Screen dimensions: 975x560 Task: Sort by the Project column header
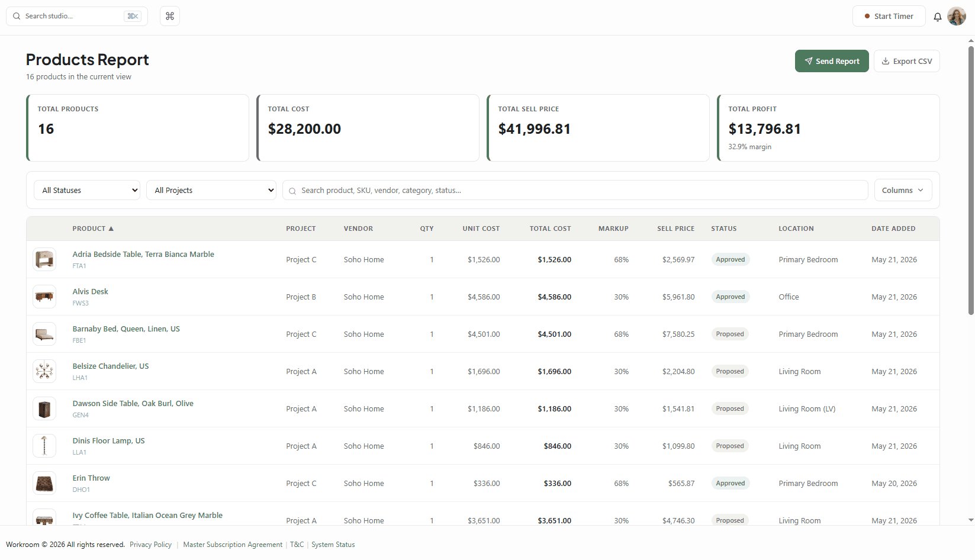pos(301,228)
